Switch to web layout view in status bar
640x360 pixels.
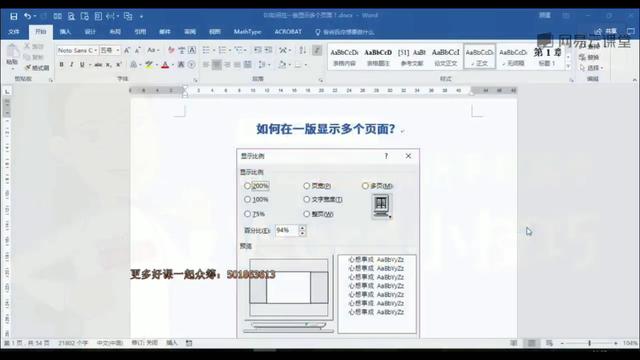pos(549,343)
